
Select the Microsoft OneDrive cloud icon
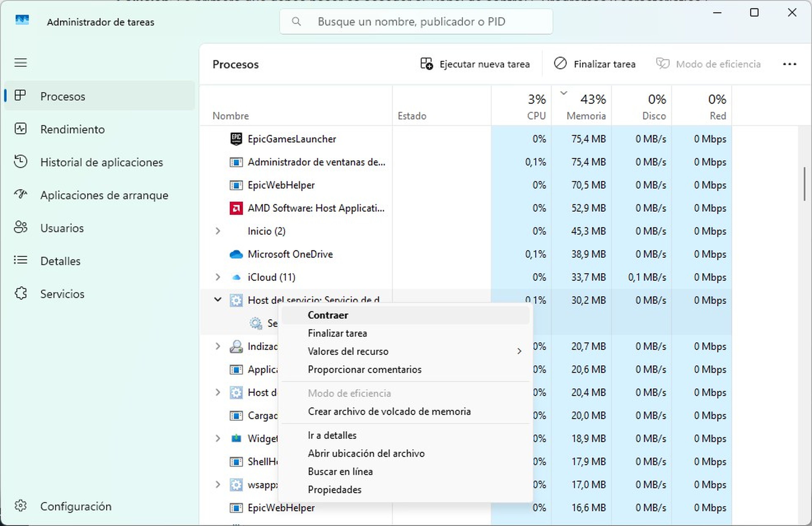tap(236, 254)
